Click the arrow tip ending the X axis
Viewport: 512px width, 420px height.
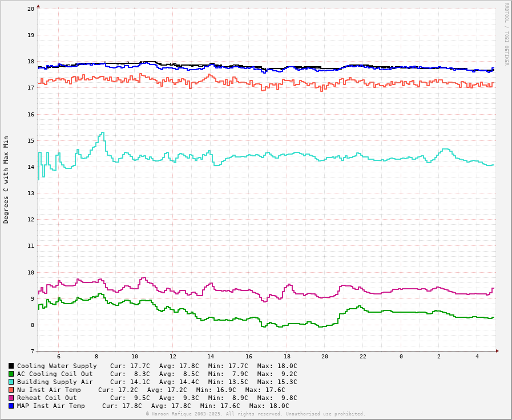tap(497, 351)
